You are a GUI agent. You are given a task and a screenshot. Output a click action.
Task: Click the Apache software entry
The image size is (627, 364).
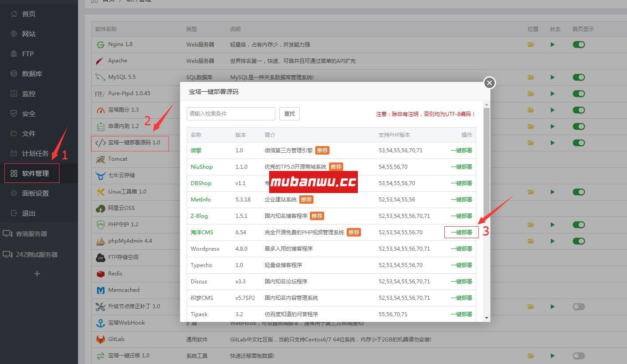pos(118,61)
